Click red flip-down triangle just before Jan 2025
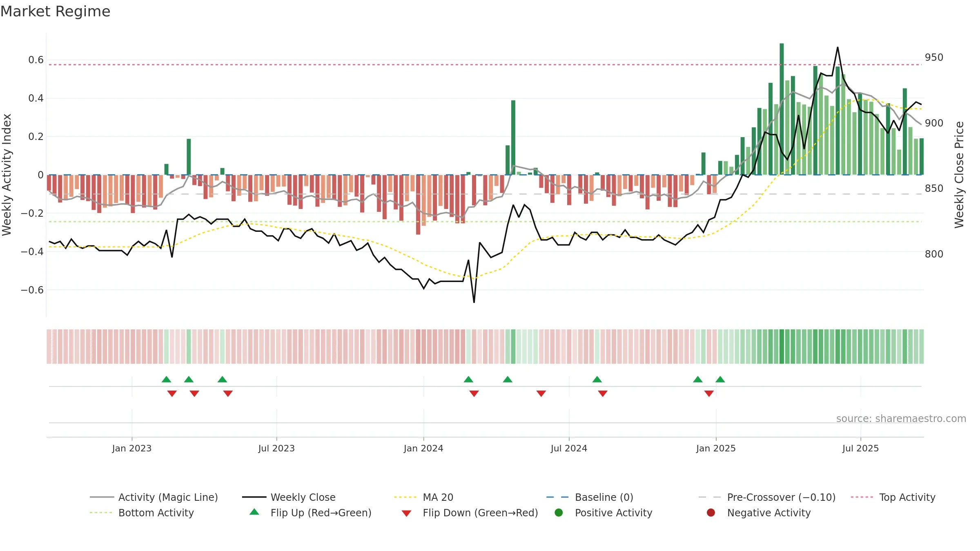The image size is (980, 551). click(x=709, y=393)
